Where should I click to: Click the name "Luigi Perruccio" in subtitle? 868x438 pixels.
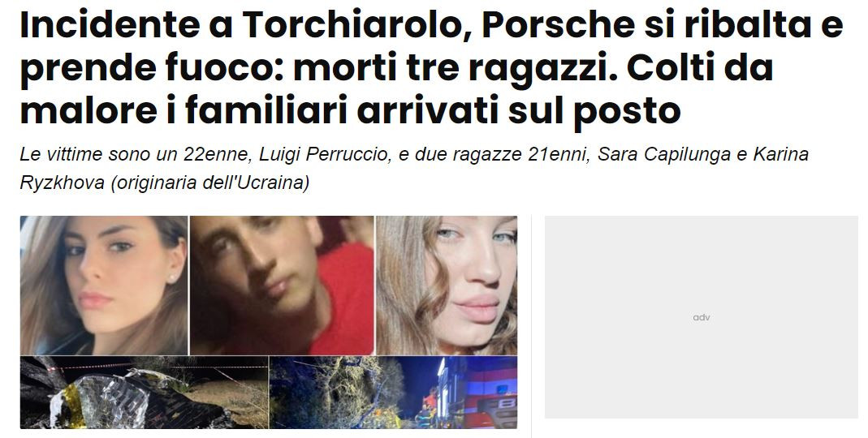pyautogui.click(x=323, y=155)
